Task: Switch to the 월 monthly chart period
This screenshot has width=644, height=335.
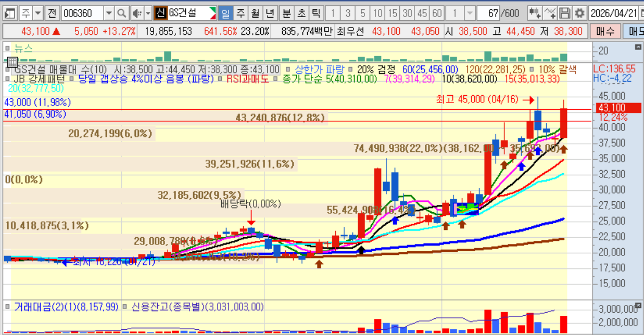Action: [255, 12]
